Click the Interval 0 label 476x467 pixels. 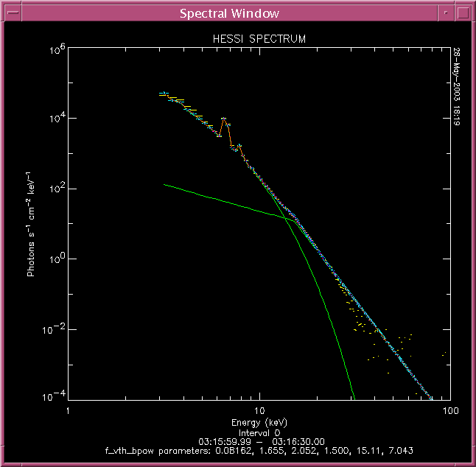coord(259,432)
